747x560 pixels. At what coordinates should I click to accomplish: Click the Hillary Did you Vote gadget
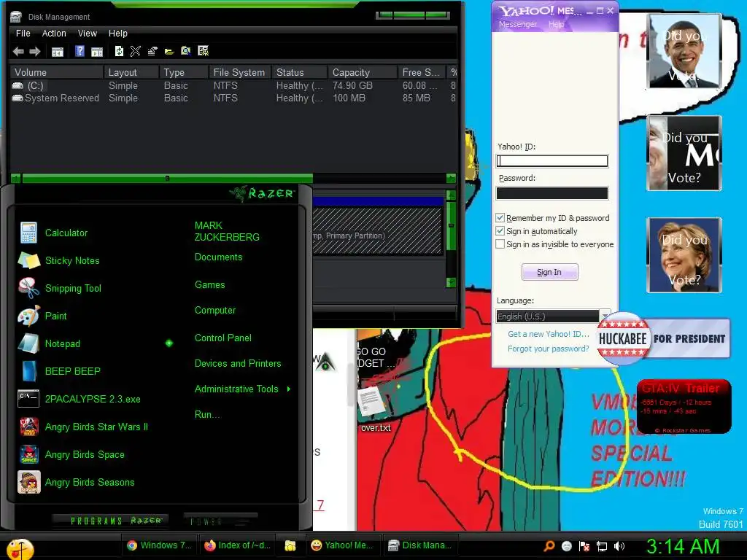684,254
